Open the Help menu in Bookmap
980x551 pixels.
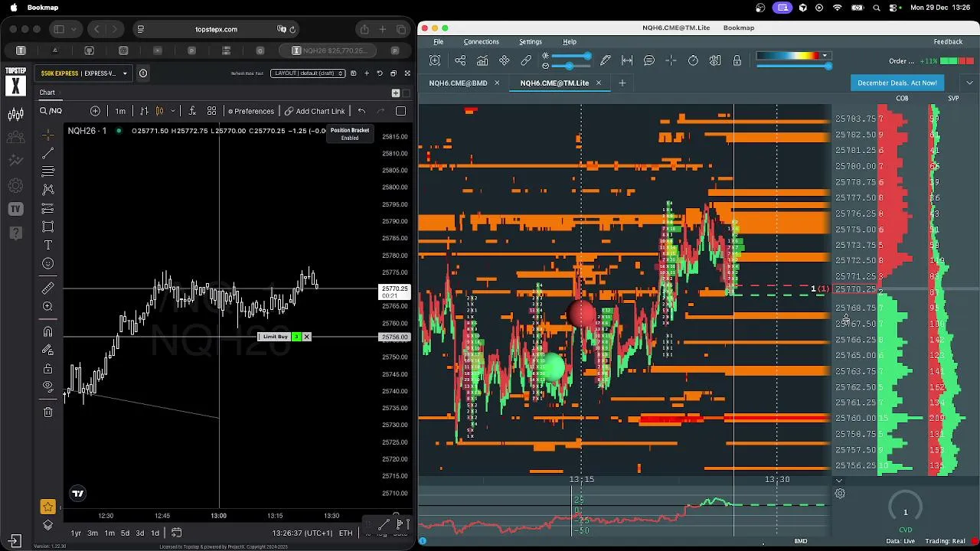tap(570, 41)
